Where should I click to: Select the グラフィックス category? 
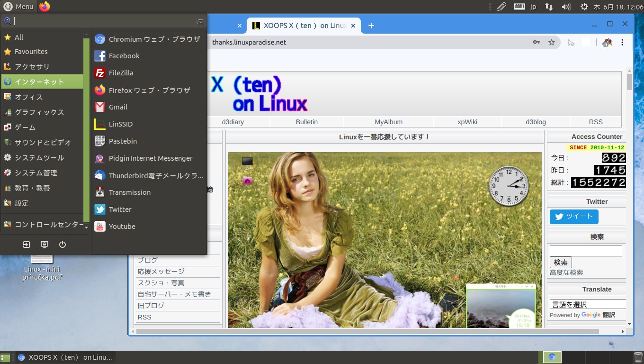(43, 112)
